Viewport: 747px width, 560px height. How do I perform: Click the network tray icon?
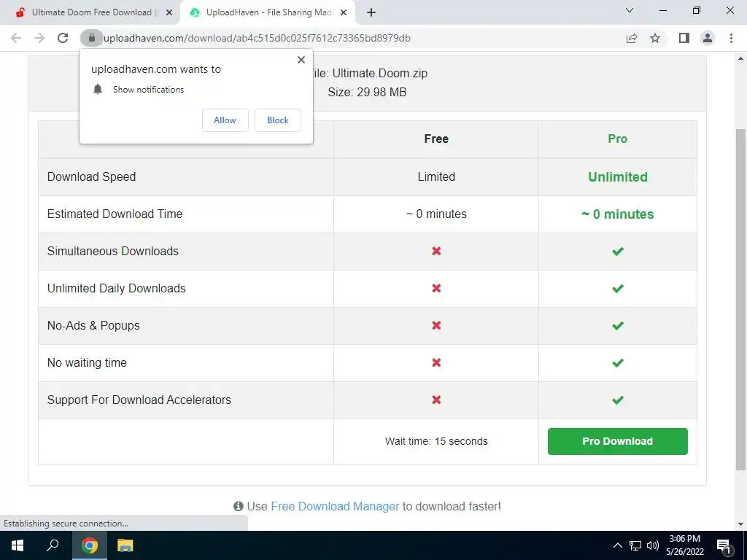(635, 545)
